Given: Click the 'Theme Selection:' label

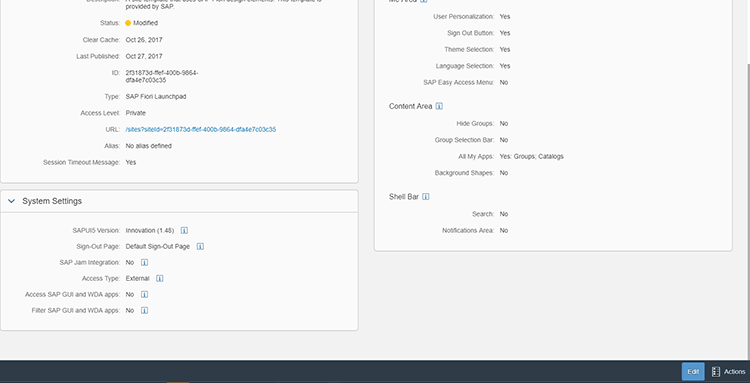Looking at the screenshot, I should tap(469, 49).
